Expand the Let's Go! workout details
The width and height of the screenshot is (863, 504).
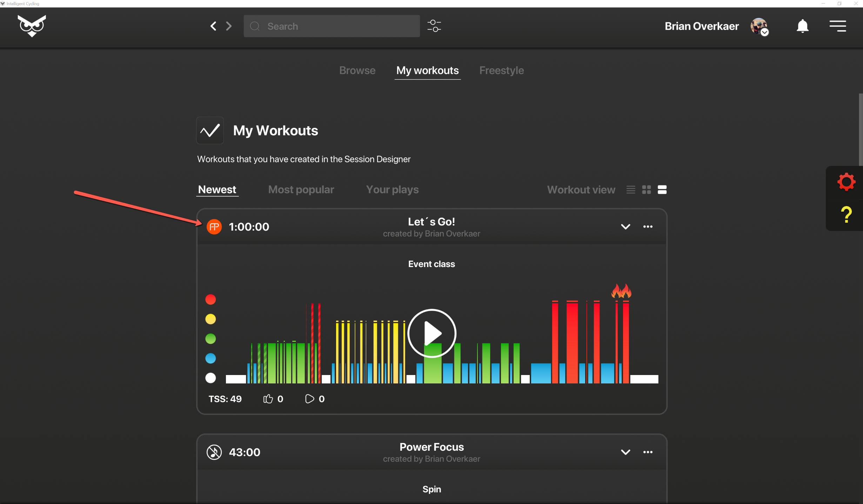pyautogui.click(x=625, y=227)
